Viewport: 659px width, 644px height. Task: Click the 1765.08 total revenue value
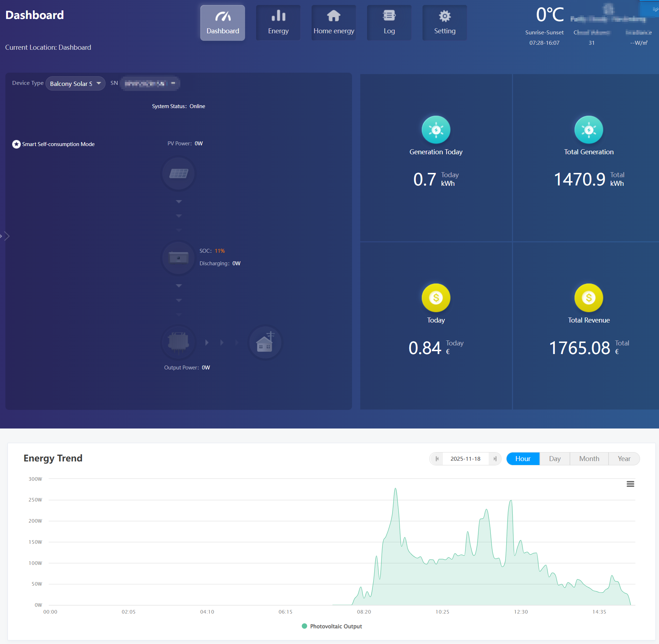pyautogui.click(x=580, y=348)
